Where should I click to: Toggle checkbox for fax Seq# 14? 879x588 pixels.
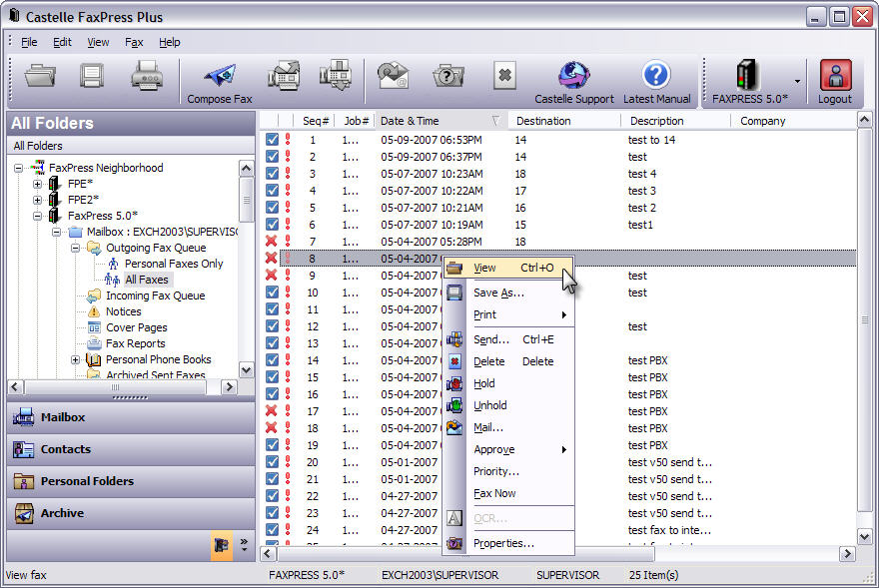272,359
